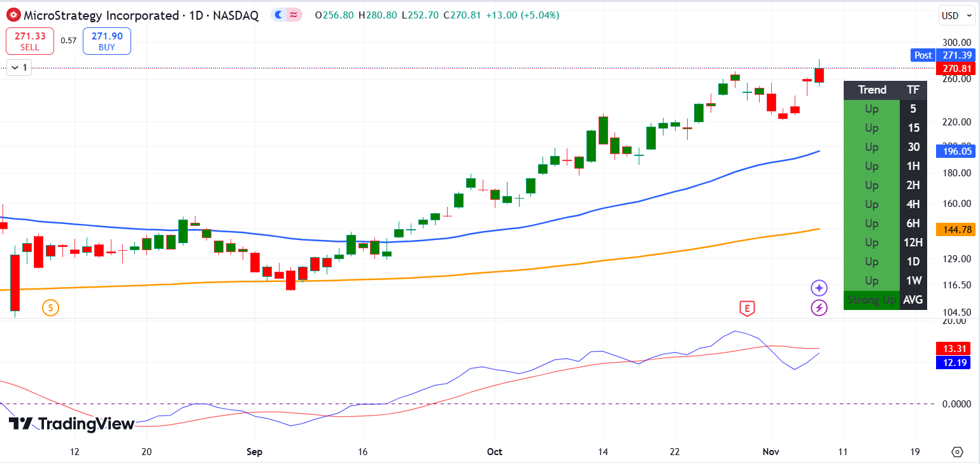Click the Sep label on time axis
This screenshot has width=980, height=464.
coord(254,452)
